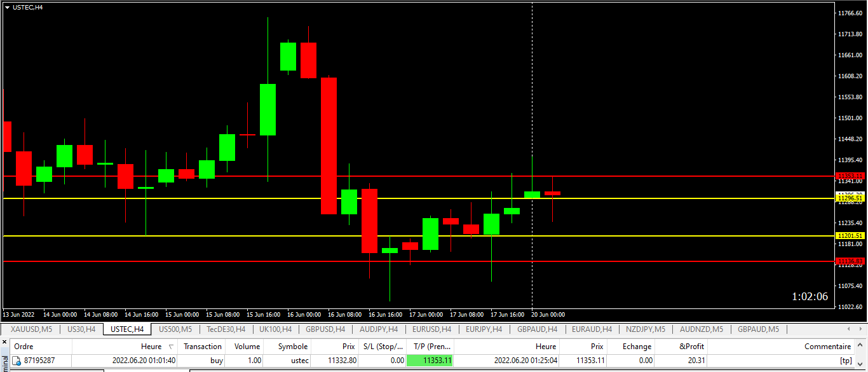Screen dimensions: 868x372
Task: Click the profit value 20.31
Action: click(695, 361)
